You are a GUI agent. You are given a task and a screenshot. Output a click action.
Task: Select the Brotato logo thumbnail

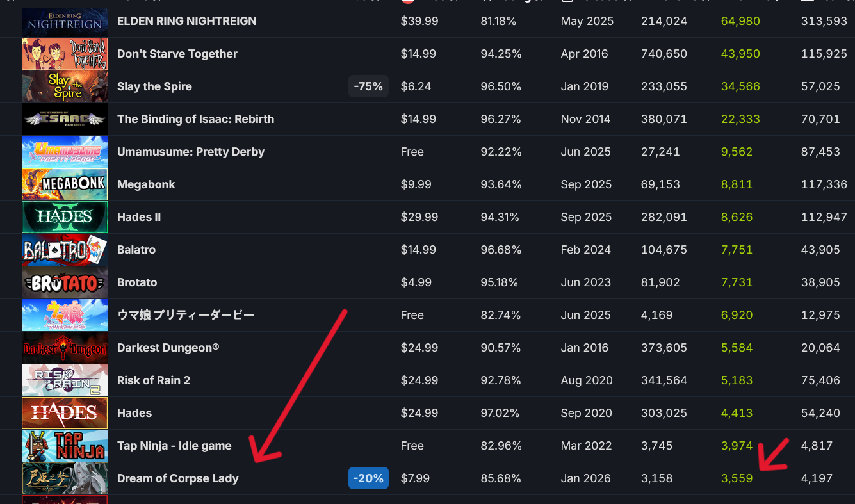pyautogui.click(x=64, y=282)
